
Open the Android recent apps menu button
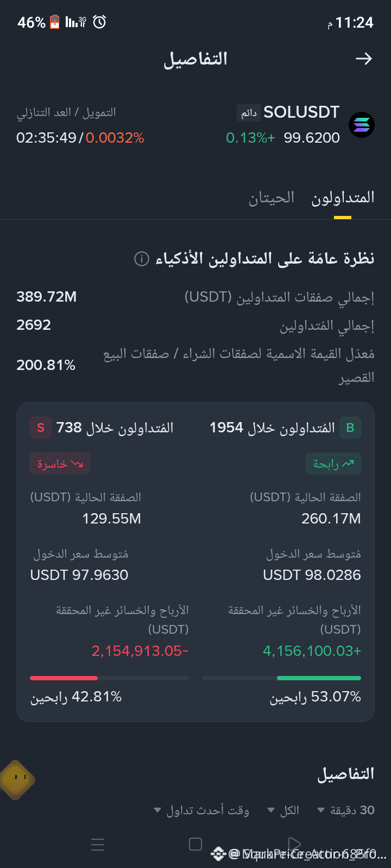point(98,844)
